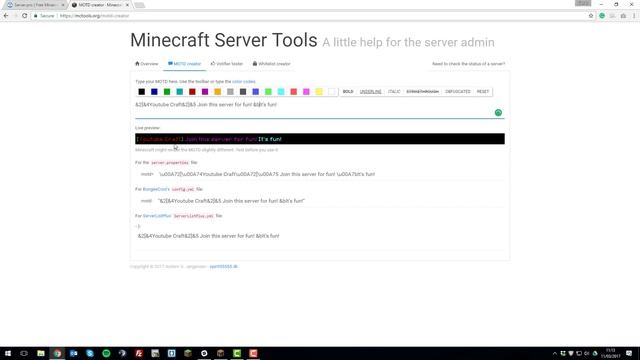Pick the pink (magenta) color swatch
The height and width of the screenshot is (360, 640).
[x=306, y=92]
